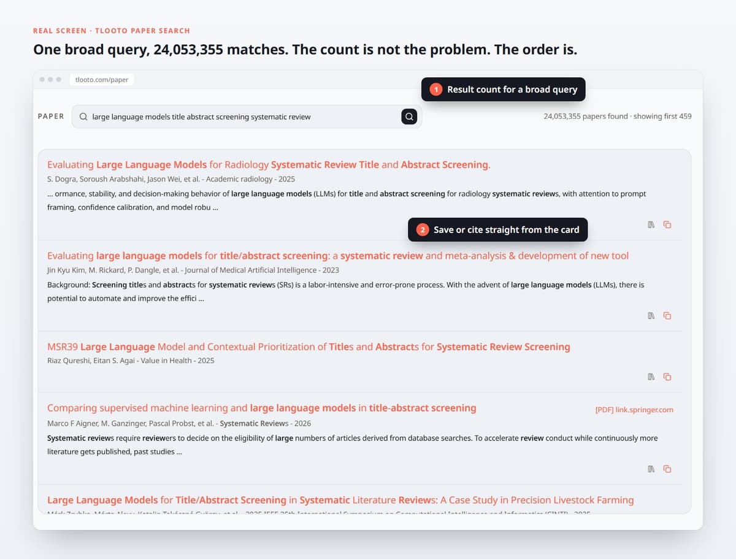Click the dark search button beside the query
Image resolution: width=736 pixels, height=560 pixels.
(409, 117)
